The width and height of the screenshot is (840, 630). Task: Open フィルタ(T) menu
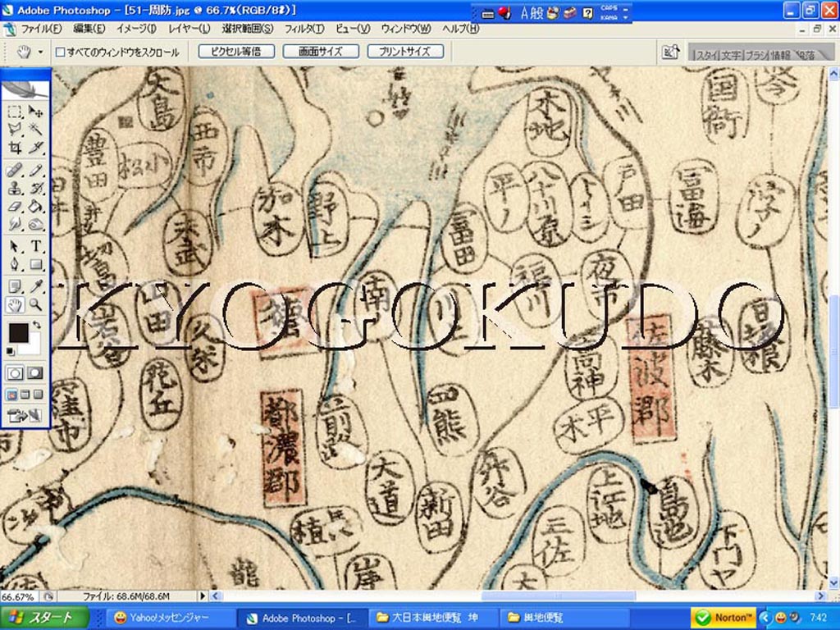click(x=304, y=29)
